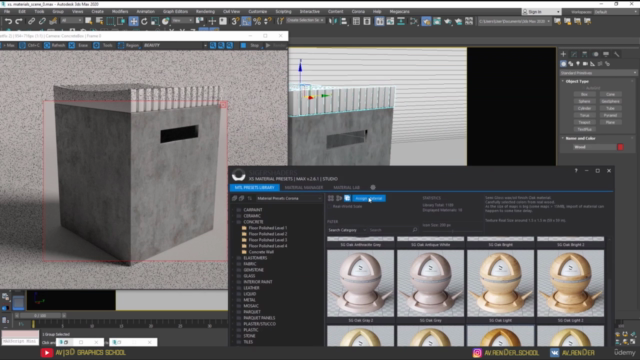Click the settings gear in material presets window

(x=373, y=187)
